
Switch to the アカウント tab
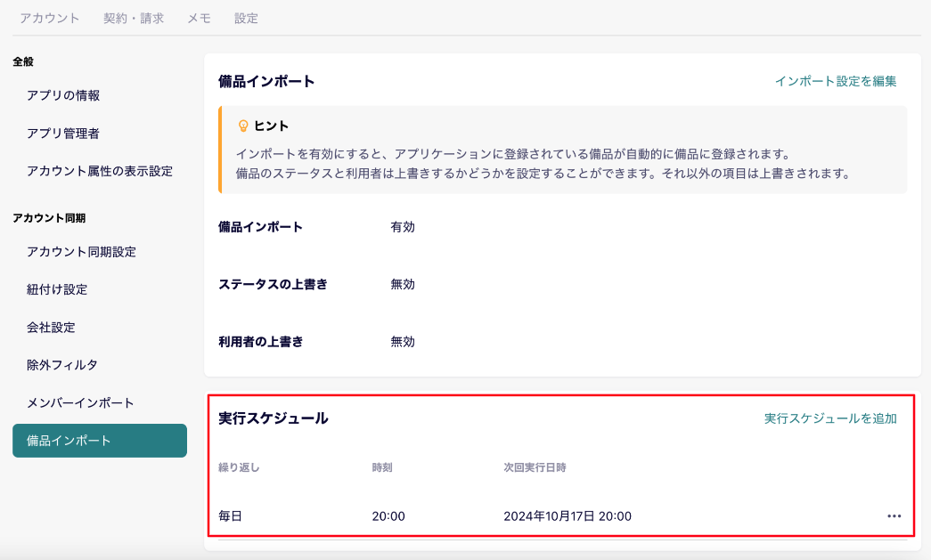(50, 18)
